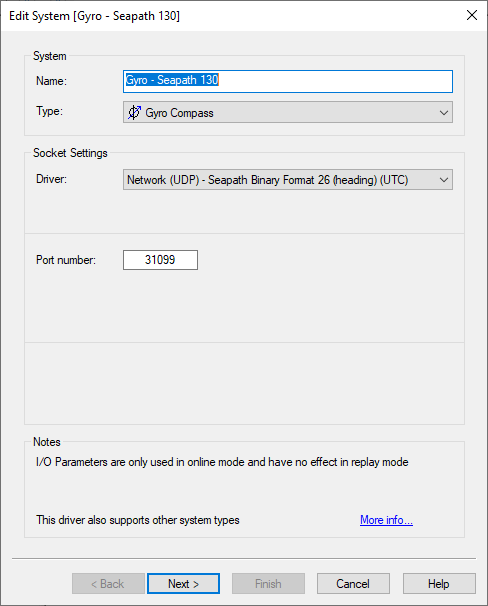Click the Gyro Compass type icon
The image size is (488, 606).
coord(134,112)
